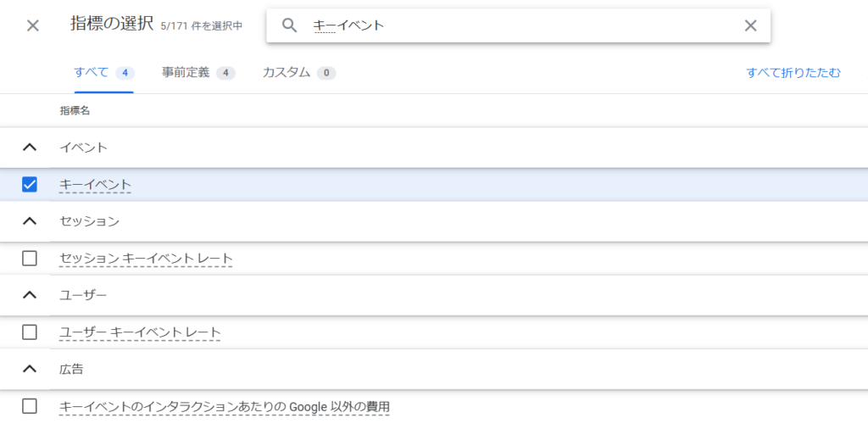
Task: Collapse the イベント group chevron
Action: click(x=30, y=148)
